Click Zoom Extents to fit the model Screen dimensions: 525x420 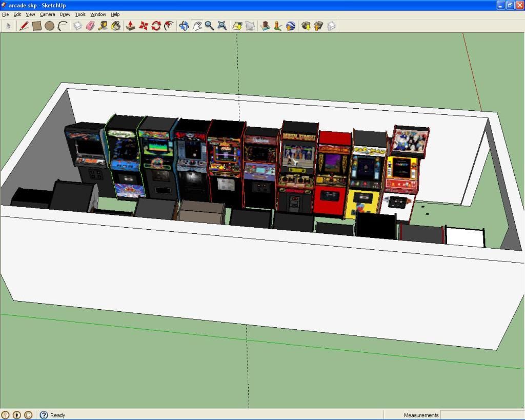pyautogui.click(x=221, y=26)
